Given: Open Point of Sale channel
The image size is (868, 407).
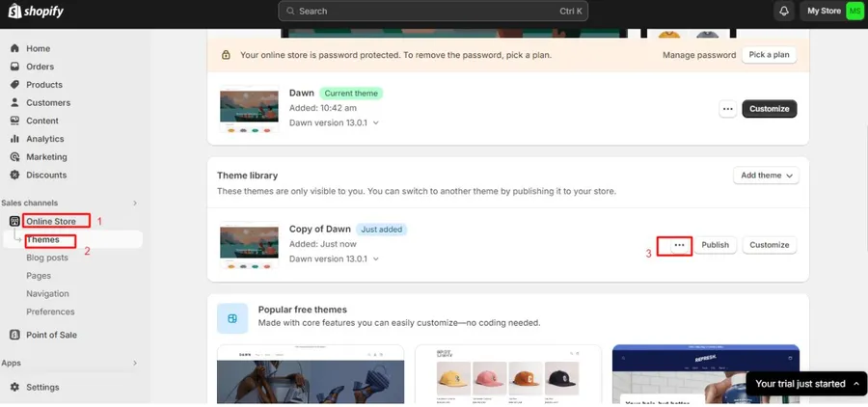Looking at the screenshot, I should pyautogui.click(x=51, y=335).
